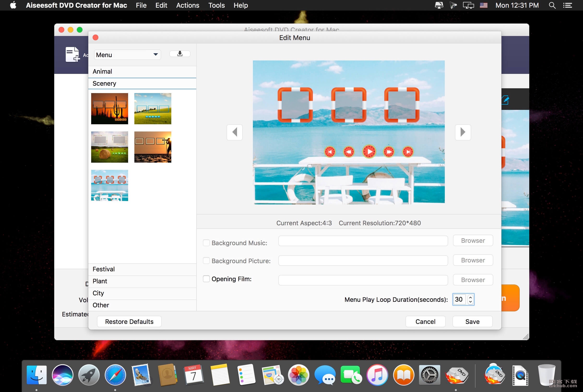Click the middle orange chapter frame
This screenshot has height=392, width=583.
click(x=349, y=105)
